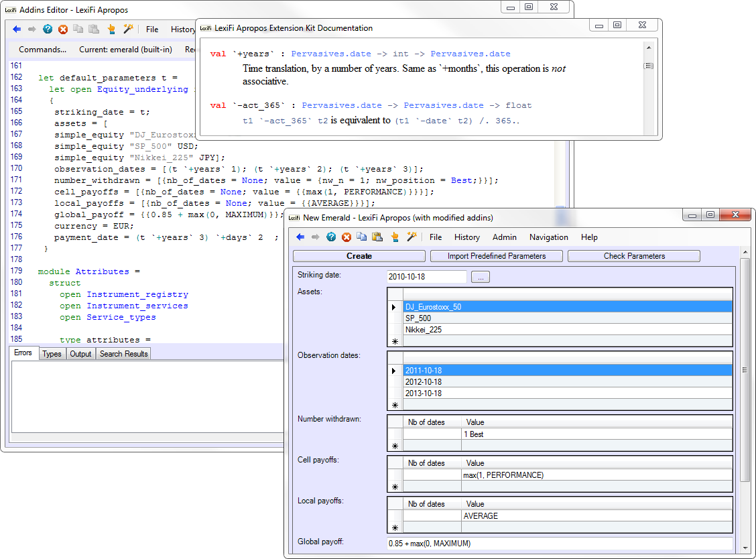Open the Navigation menu
This screenshot has width=756, height=559.
point(548,237)
